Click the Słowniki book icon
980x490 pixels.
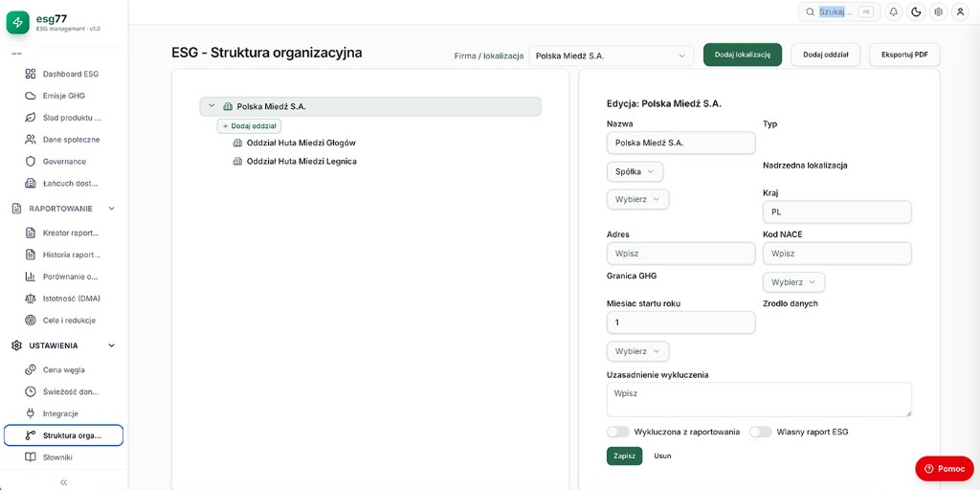click(x=30, y=457)
